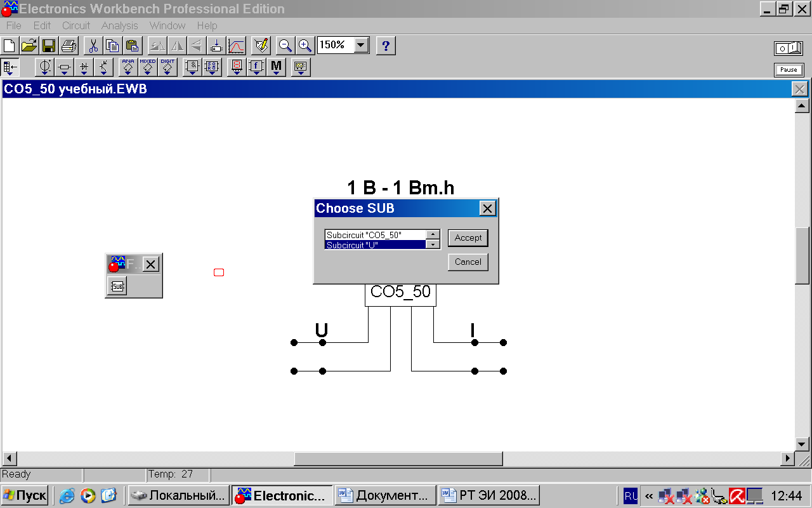
Task: Print the circuit
Action: [x=69, y=46]
